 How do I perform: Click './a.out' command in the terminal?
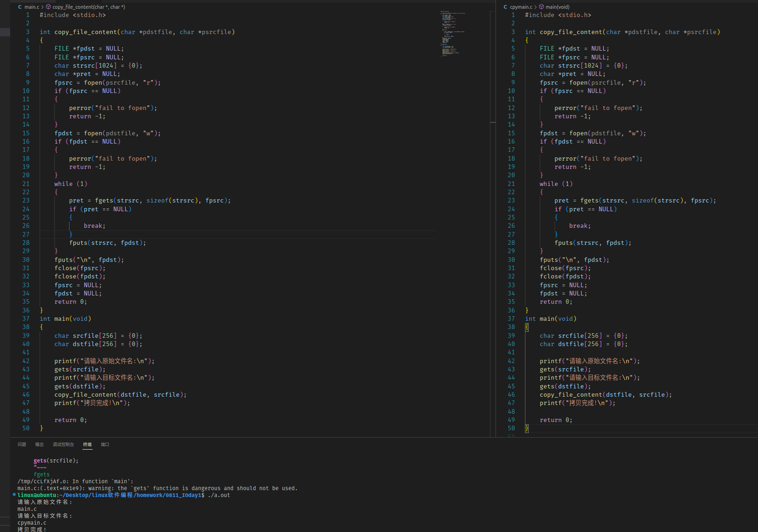(x=219, y=495)
